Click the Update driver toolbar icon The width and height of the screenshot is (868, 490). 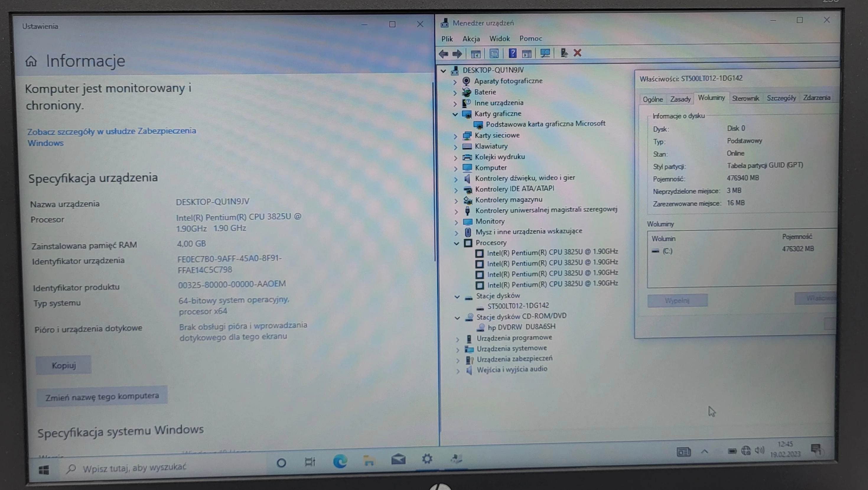click(564, 53)
